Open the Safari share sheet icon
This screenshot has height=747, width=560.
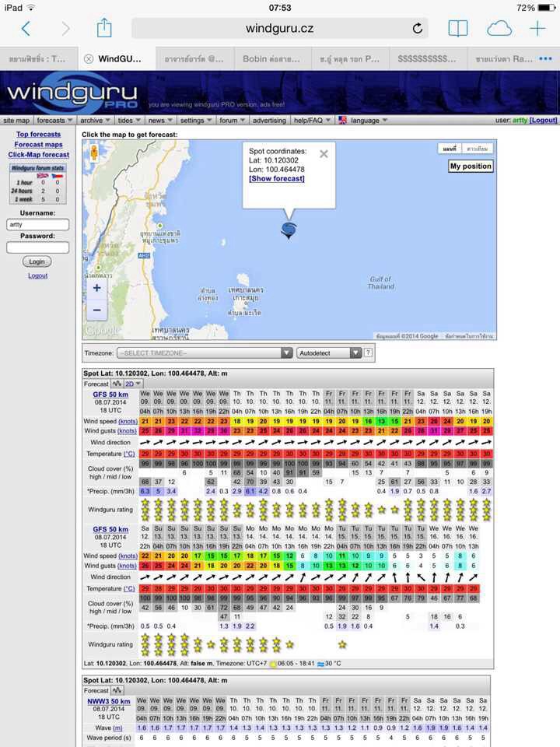tap(104, 28)
